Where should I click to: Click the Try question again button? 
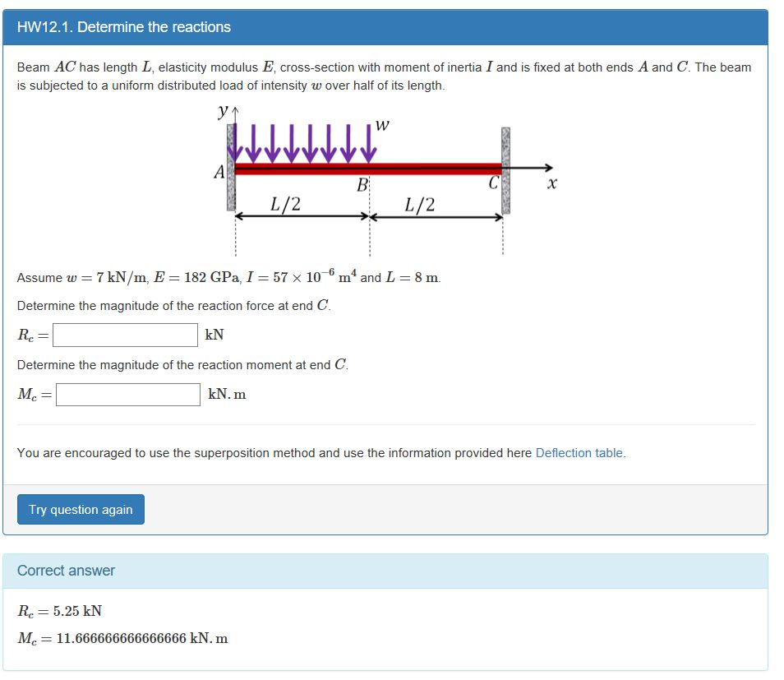pyautogui.click(x=81, y=509)
